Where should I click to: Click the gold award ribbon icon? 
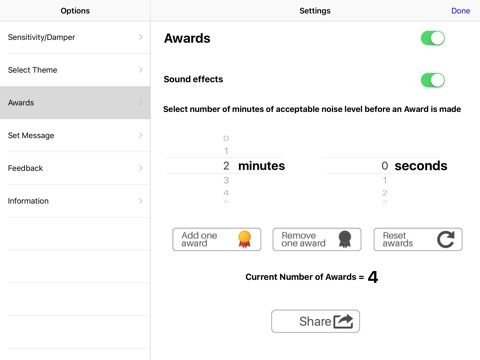pos(244,239)
